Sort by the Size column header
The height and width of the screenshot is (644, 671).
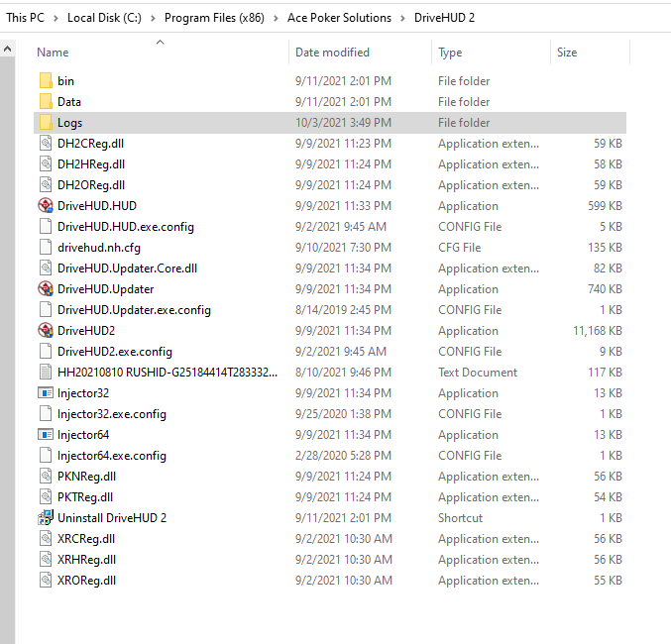[567, 53]
